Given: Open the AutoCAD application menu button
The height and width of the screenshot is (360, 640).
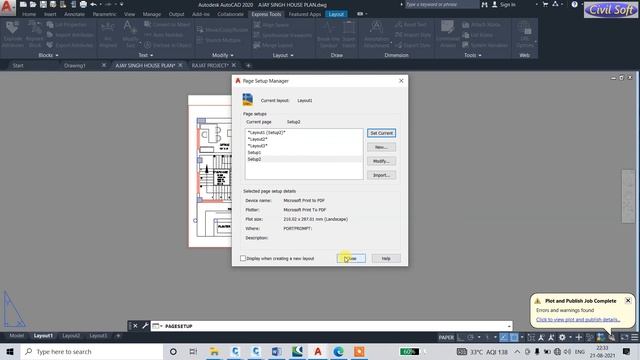Looking at the screenshot, I should click(x=7, y=7).
